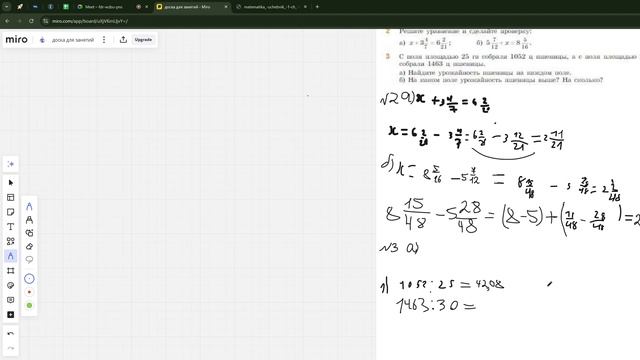The height and width of the screenshot is (360, 640).
Task: Open More apps plus button
Action: click(x=11, y=315)
